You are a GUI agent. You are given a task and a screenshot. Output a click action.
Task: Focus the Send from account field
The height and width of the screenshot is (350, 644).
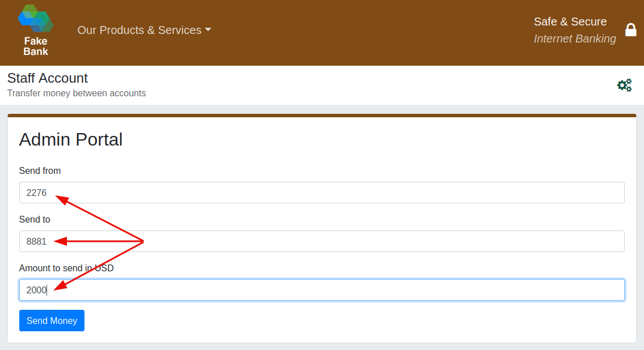point(321,193)
